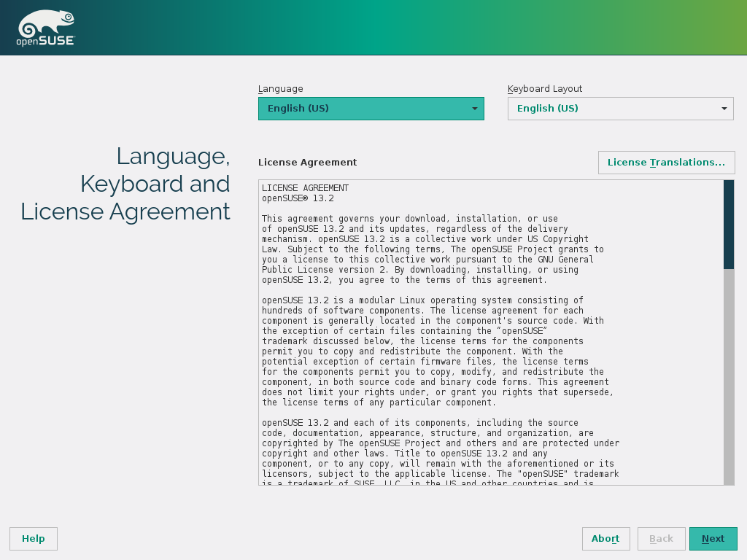This screenshot has height=560, width=747.
Task: Click the empty scrollbar track below the thumb
Action: [x=728, y=376]
